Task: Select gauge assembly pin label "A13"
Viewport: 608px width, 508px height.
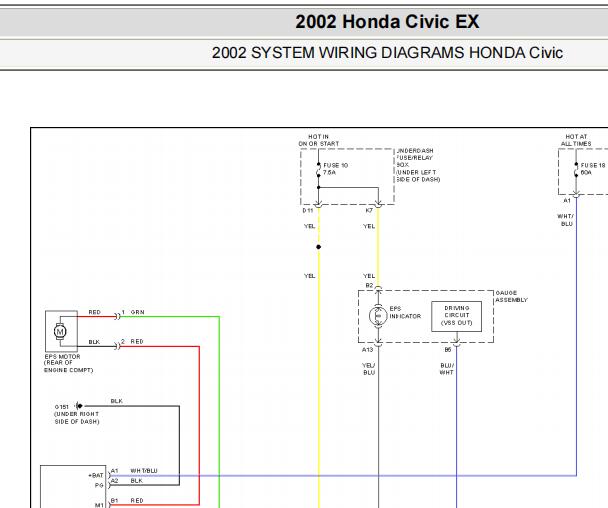Action: click(367, 350)
